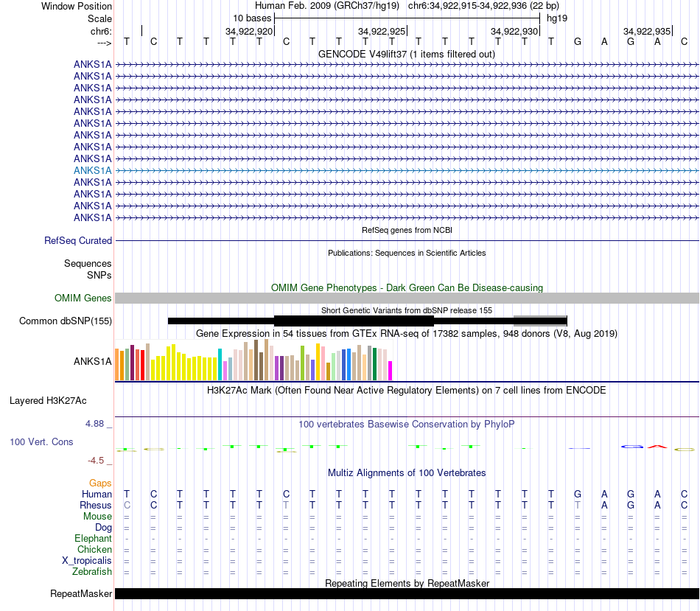
Task: Click the 34,922,920 ruler position
Action: [248, 31]
